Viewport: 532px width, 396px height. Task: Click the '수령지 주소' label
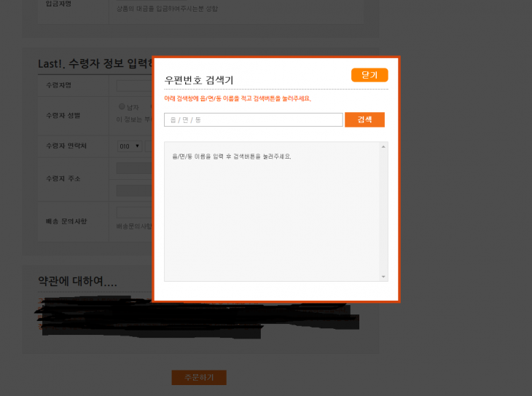tap(63, 178)
